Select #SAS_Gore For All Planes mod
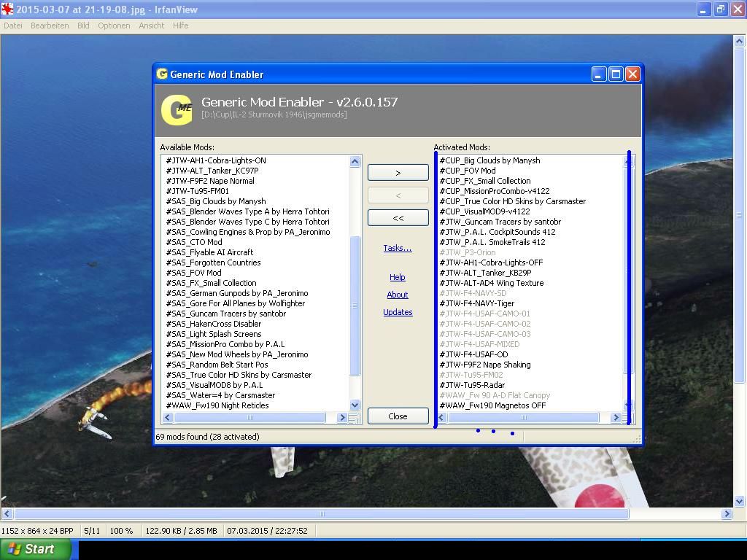This screenshot has width=747, height=560. (236, 303)
